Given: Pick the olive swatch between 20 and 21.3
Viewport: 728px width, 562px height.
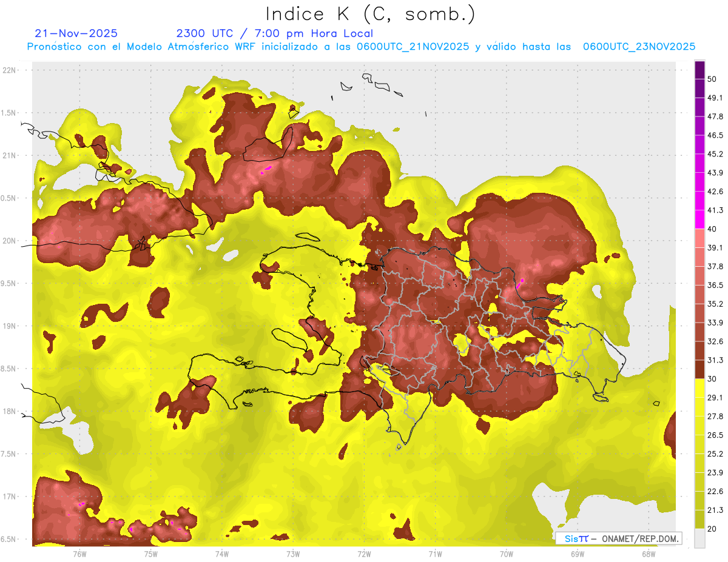Looking at the screenshot, I should pyautogui.click(x=699, y=520).
